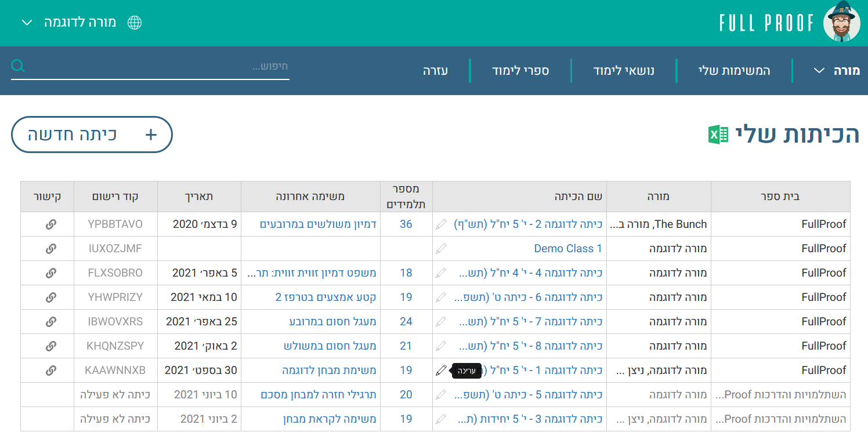Open the עזרה help menu
Viewport: 868px width, 443px height.
(435, 71)
